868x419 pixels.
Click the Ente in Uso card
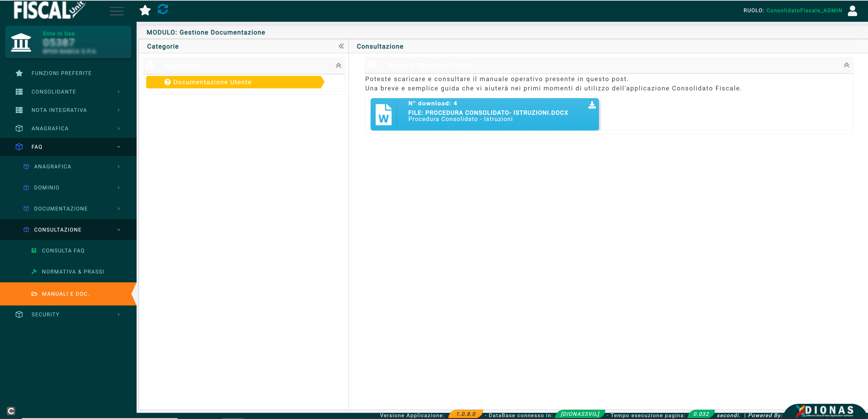click(68, 42)
